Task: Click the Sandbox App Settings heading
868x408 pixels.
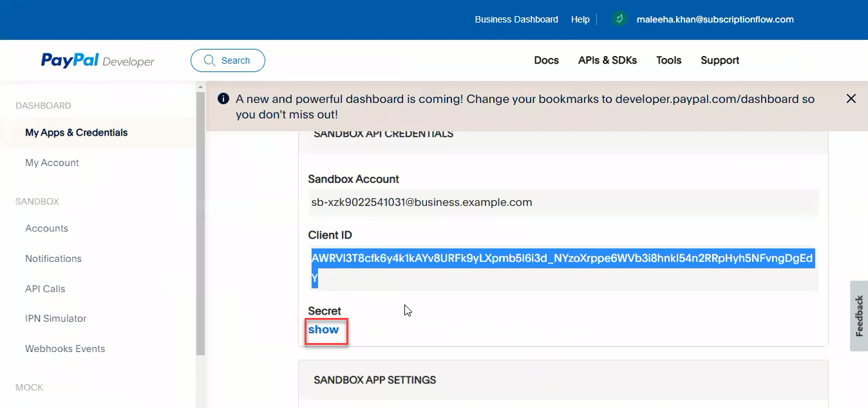Action: [x=375, y=380]
